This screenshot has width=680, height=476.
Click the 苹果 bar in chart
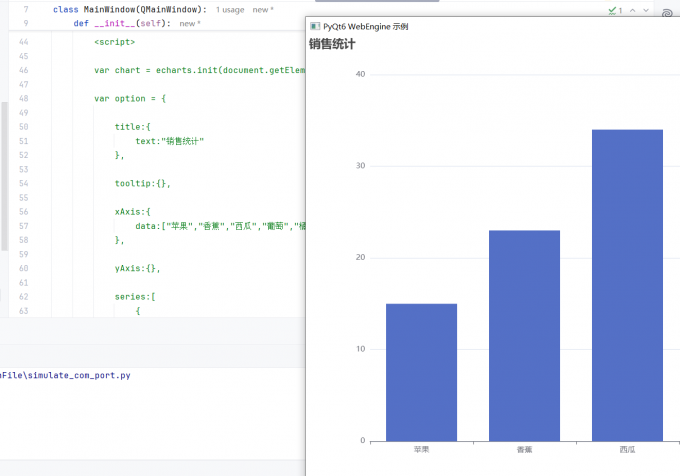pos(421,372)
